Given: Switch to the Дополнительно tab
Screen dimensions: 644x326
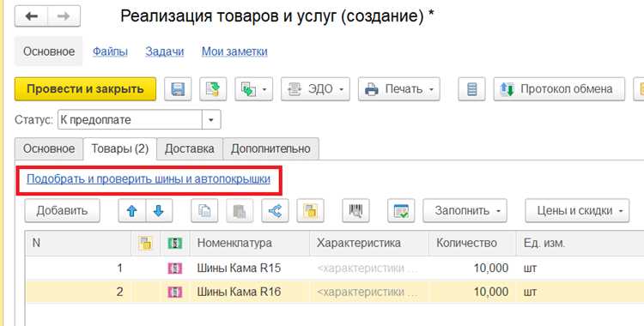Looking at the screenshot, I should [270, 148].
